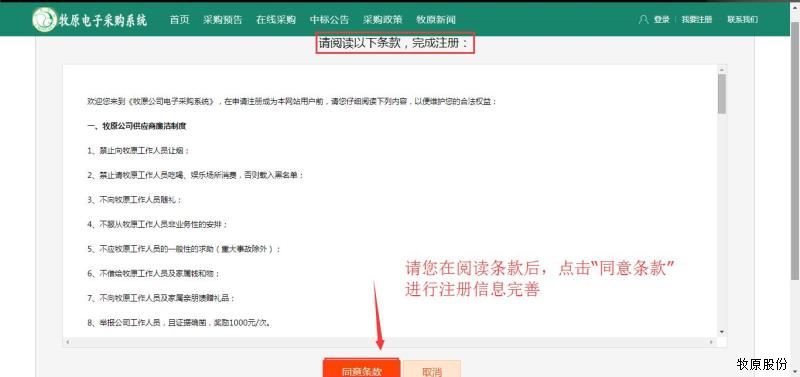Image resolution: width=800 pixels, height=377 pixels.
Task: Click clause 7 about 馈赠礼品
Action: pyautogui.click(x=161, y=298)
